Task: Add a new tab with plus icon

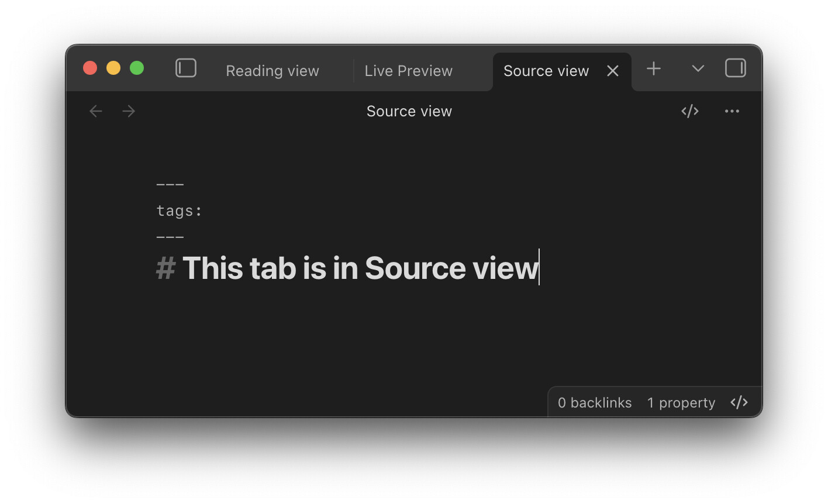Action: pos(654,68)
